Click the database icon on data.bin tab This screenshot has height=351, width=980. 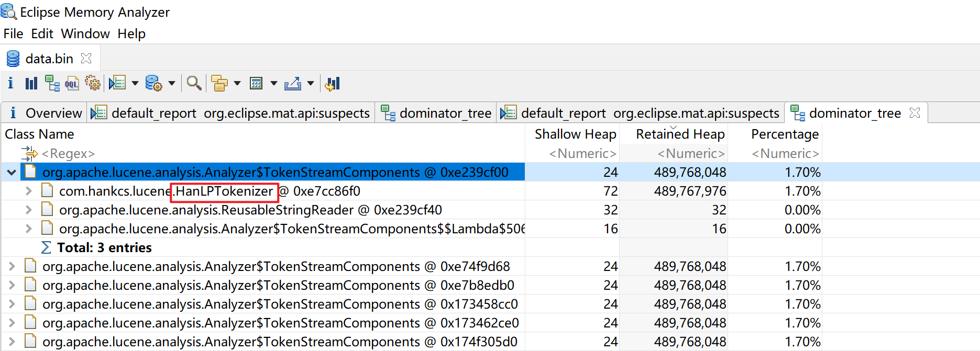pyautogui.click(x=13, y=59)
